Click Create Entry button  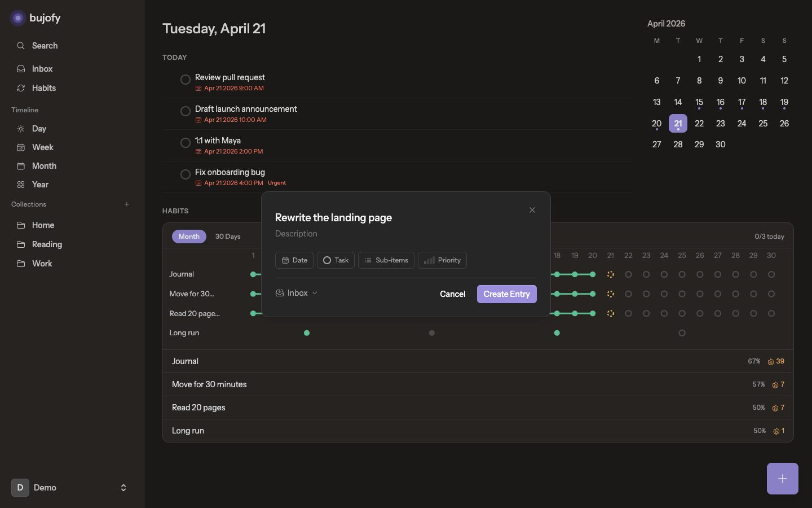[x=507, y=294]
